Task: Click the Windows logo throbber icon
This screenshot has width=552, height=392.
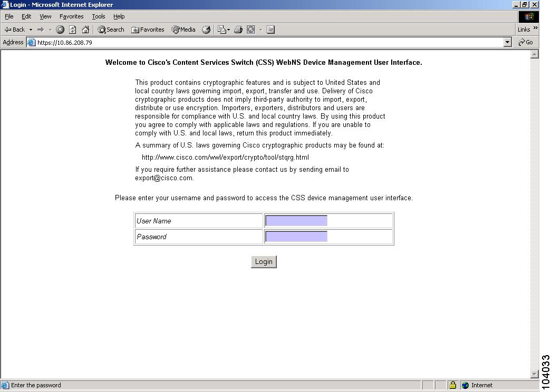Action: [x=528, y=16]
